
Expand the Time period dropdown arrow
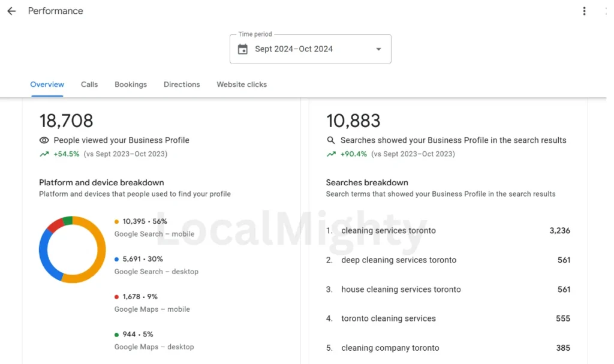378,49
